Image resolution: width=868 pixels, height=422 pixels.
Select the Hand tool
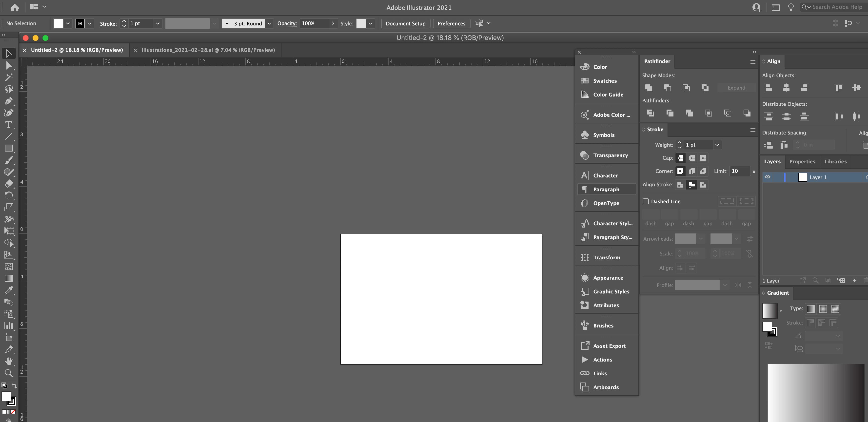[x=9, y=361]
